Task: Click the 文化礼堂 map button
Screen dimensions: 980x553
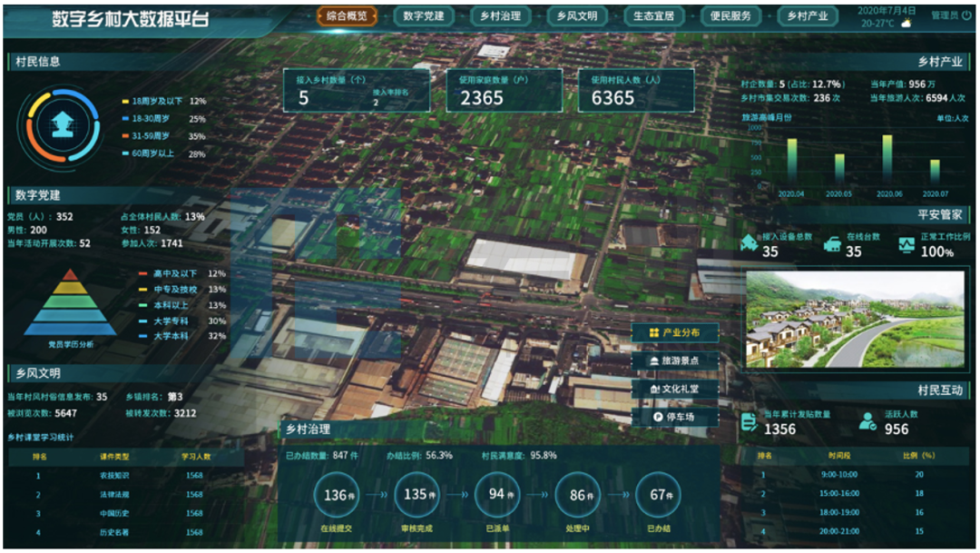Action: 675,389
